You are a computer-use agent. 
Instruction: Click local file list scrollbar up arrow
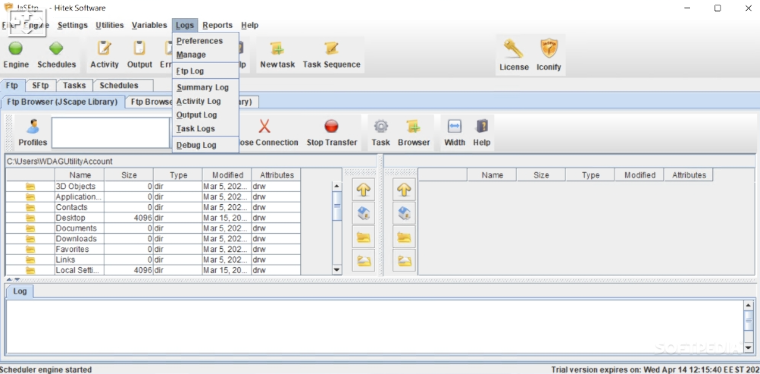pos(337,186)
